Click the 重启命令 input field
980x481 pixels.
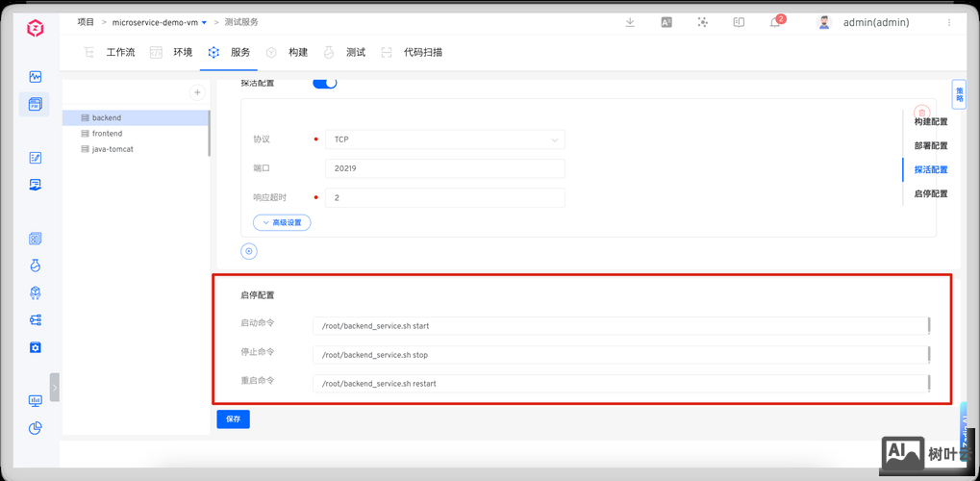[622, 384]
